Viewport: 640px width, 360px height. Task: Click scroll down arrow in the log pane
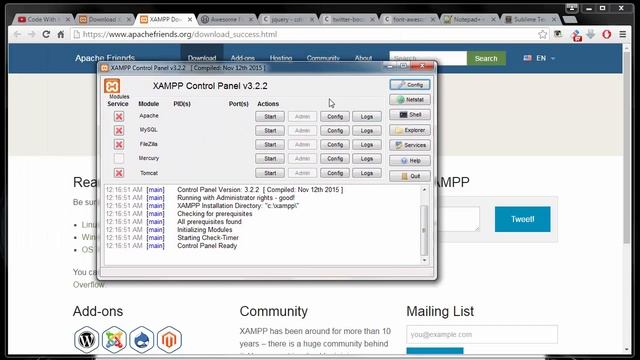coord(424,260)
